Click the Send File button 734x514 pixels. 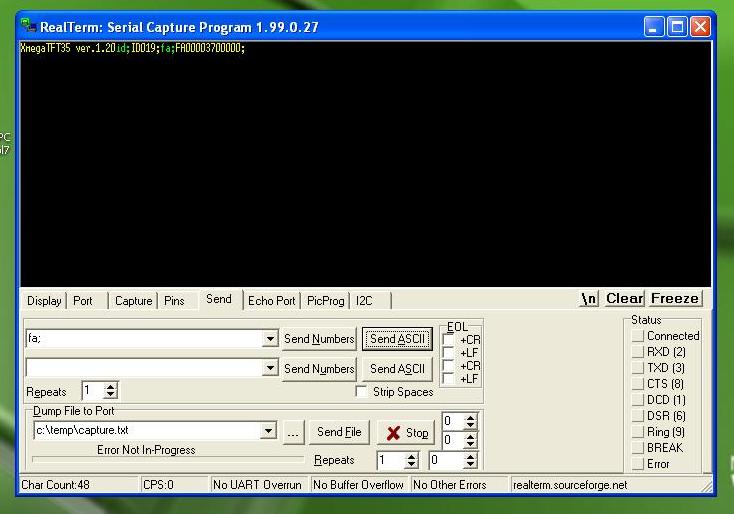[339, 432]
